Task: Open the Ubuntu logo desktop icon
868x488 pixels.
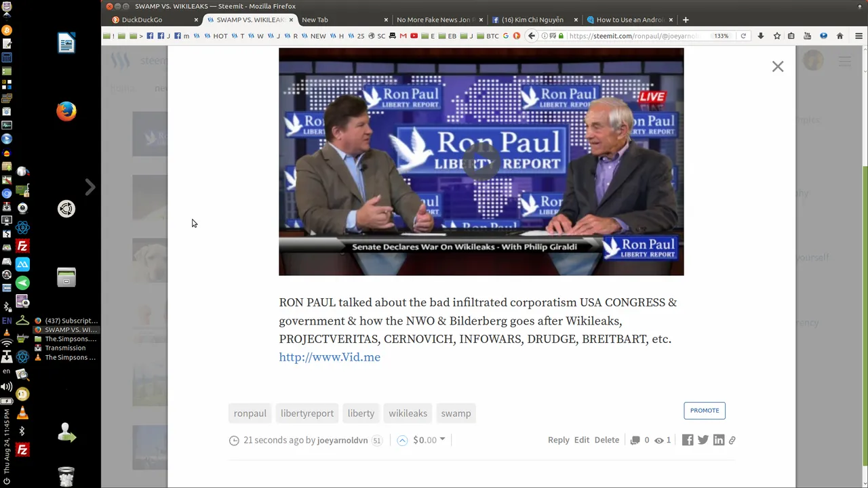Action: [x=66, y=209]
